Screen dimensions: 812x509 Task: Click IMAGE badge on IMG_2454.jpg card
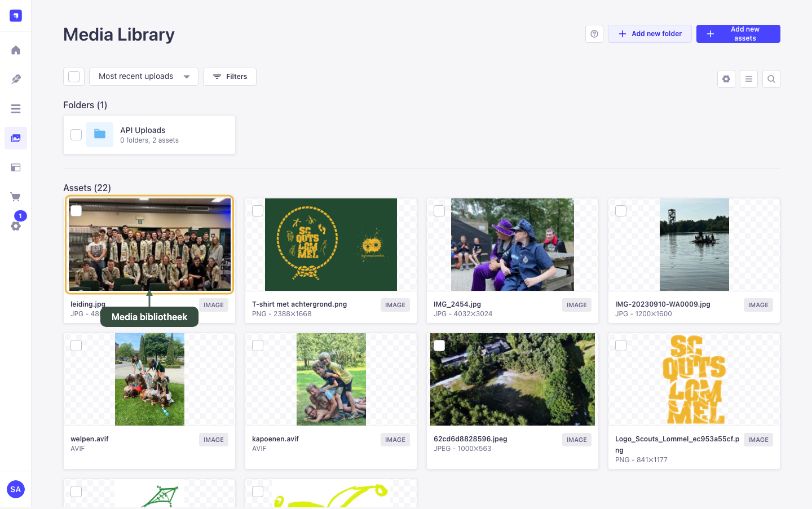577,305
